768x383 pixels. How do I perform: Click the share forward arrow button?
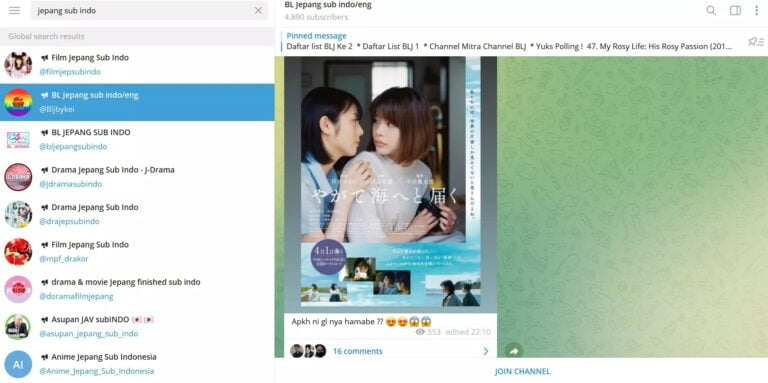point(513,351)
